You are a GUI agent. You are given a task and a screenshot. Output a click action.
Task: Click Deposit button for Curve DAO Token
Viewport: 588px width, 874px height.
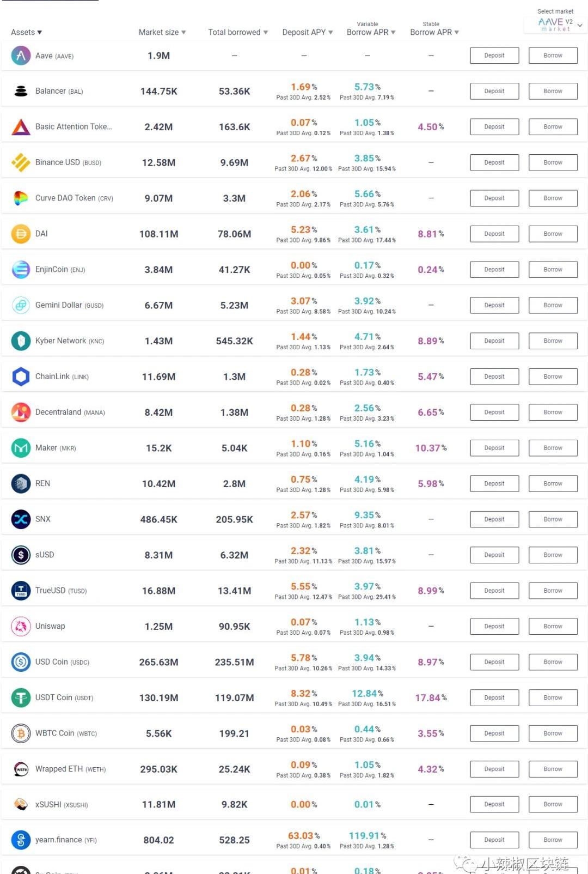tap(494, 198)
